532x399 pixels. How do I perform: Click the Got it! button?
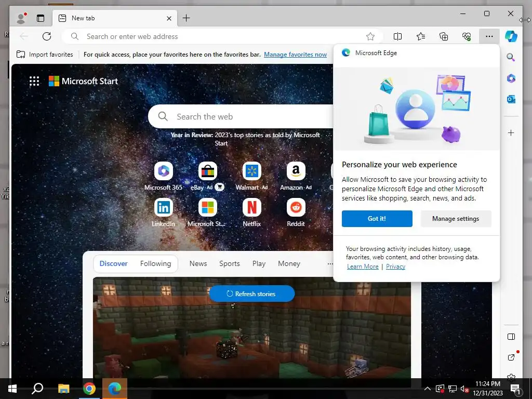tap(377, 219)
